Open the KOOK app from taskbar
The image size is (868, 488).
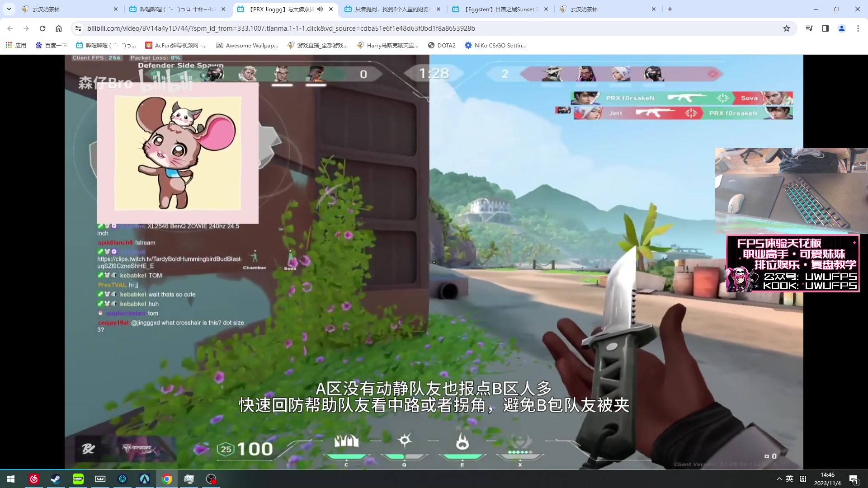78,479
